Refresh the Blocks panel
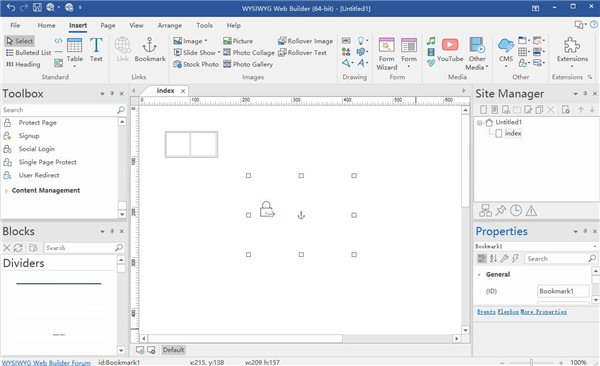 [x=18, y=248]
